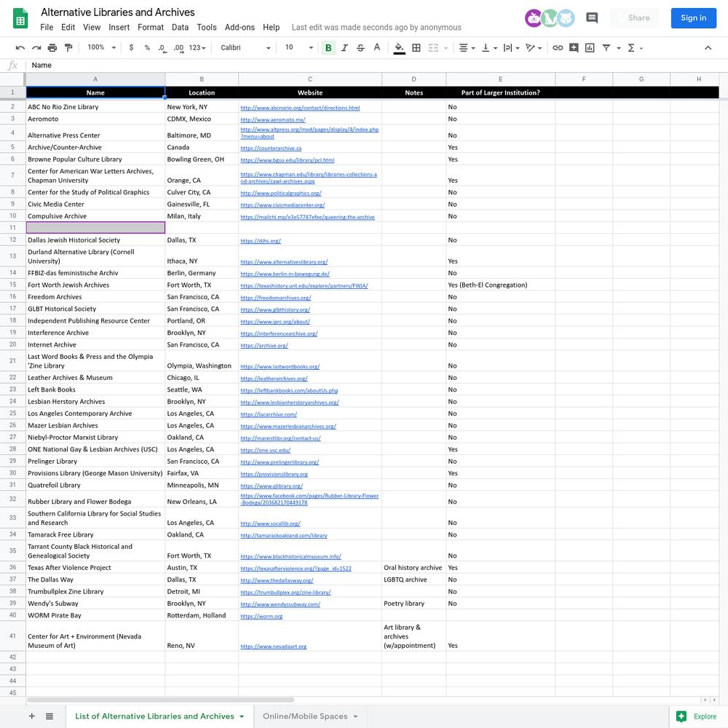Open the File menu
728x728 pixels.
pyautogui.click(x=47, y=28)
